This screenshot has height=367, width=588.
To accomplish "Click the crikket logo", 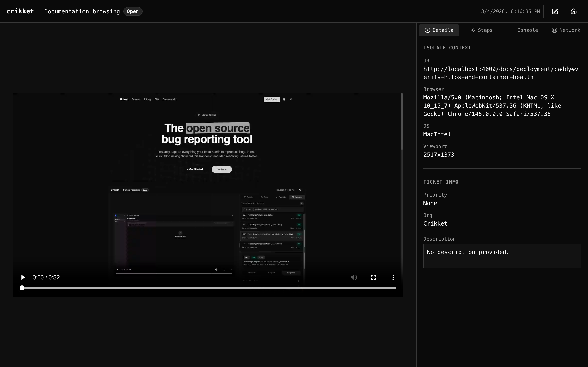I will (20, 11).
